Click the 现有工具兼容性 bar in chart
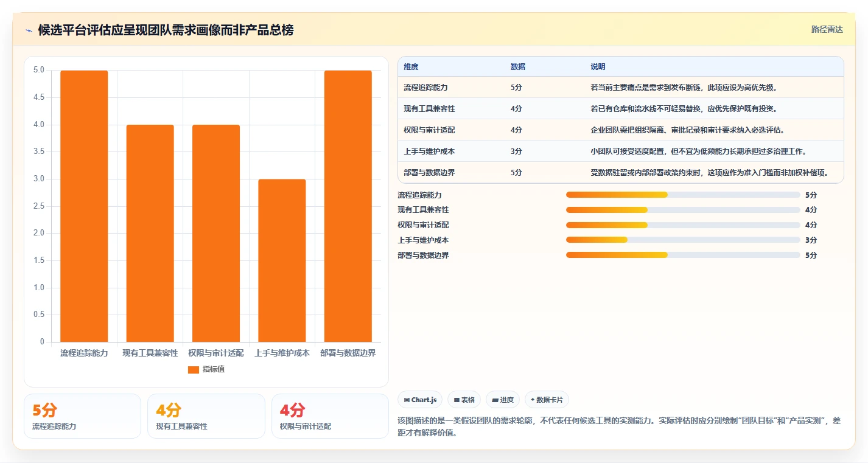The width and height of the screenshot is (868, 463). point(150,233)
